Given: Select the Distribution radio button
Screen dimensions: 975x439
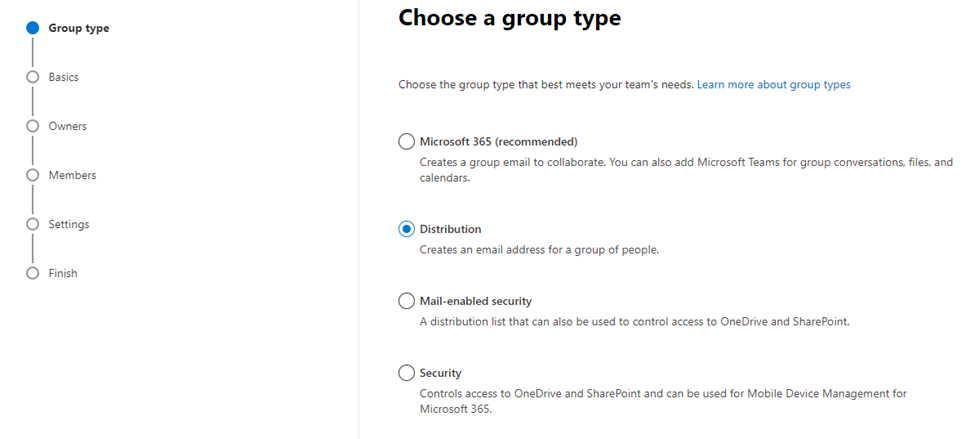Looking at the screenshot, I should [x=406, y=229].
